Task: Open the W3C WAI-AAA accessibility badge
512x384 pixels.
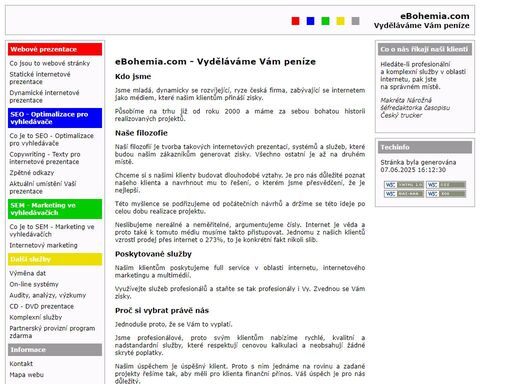Action: (404, 194)
